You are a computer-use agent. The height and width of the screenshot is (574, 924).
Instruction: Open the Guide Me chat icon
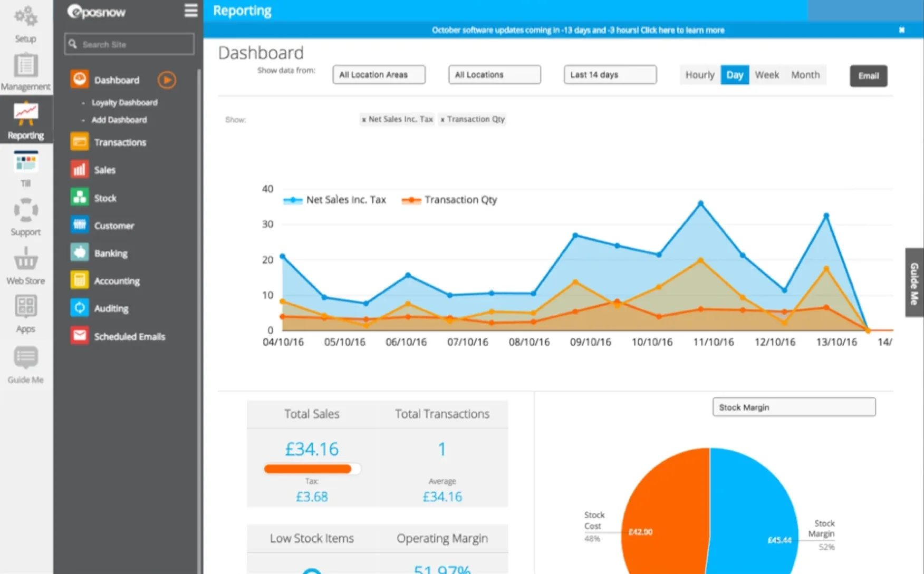25,358
